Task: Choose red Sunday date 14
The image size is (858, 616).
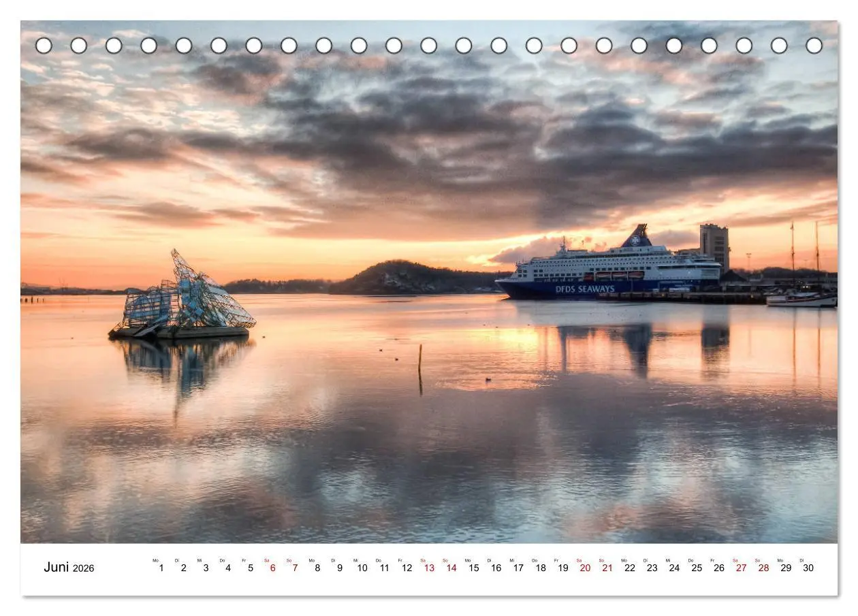Action: tap(451, 568)
